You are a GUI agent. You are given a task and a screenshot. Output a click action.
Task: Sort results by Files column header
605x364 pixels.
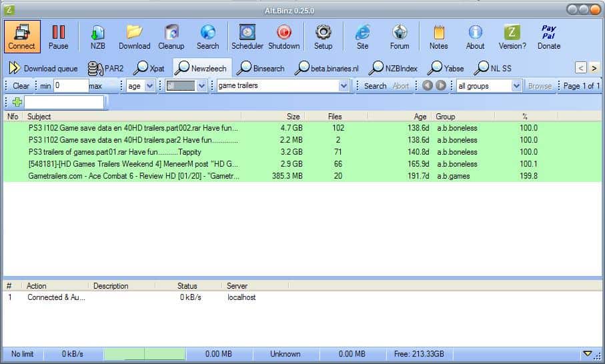(x=336, y=116)
